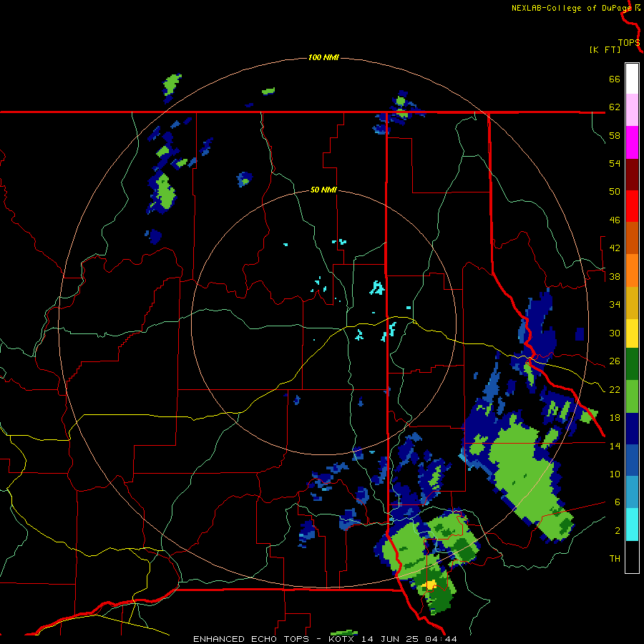644x644 pixels.
Task: Click the legend value 42
Action: (x=615, y=248)
